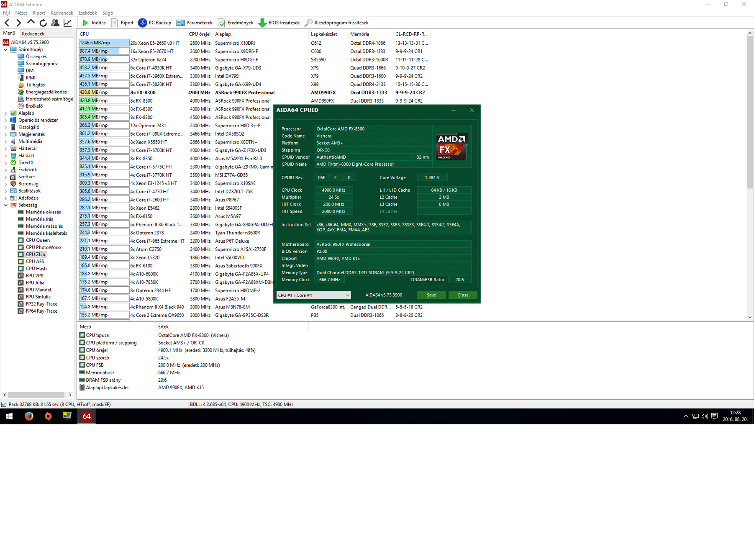
Task: Click the AIDA64 taskbar icon
Action: pos(87,416)
